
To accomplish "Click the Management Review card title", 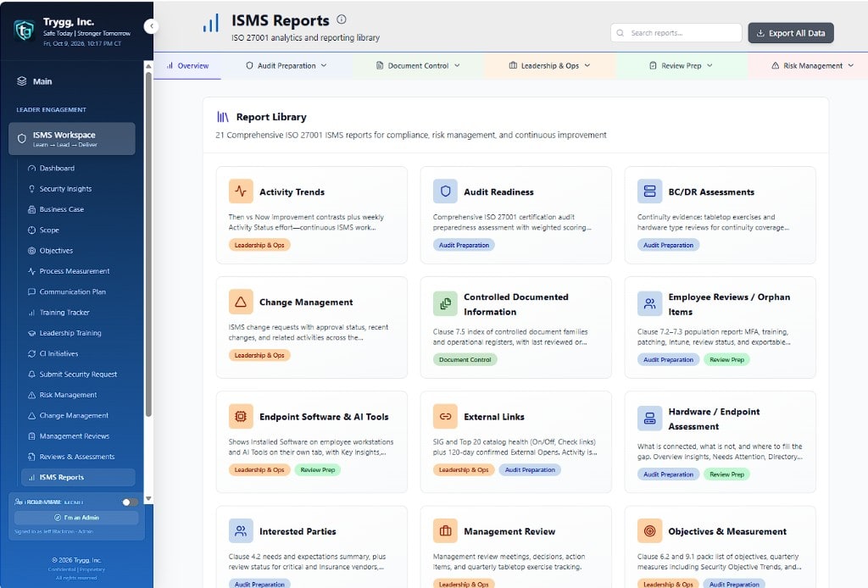I will (509, 531).
